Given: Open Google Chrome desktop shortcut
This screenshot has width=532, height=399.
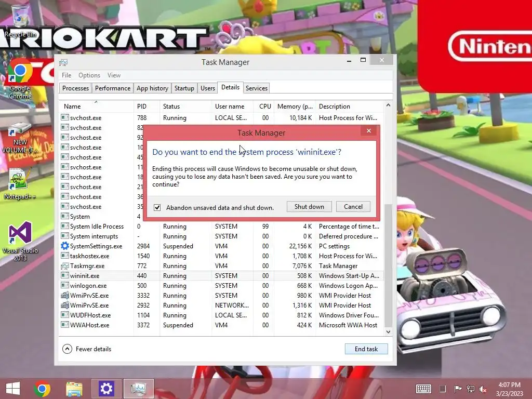Looking at the screenshot, I should 20,79.
